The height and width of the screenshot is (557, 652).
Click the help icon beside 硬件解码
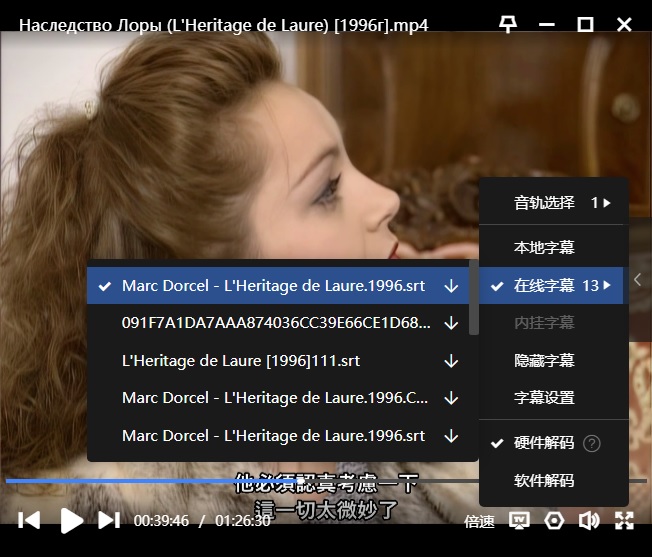click(592, 443)
